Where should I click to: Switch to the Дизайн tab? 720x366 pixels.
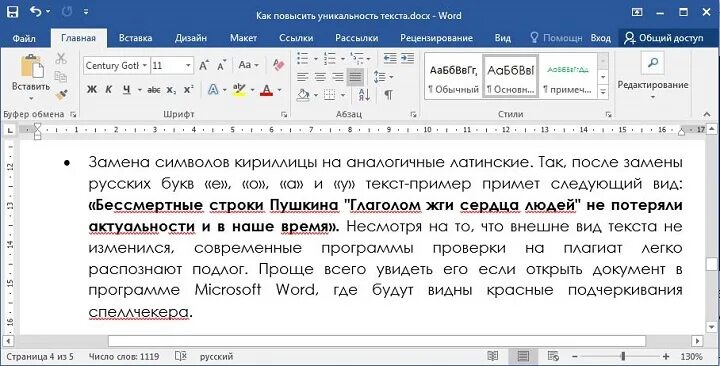click(191, 38)
